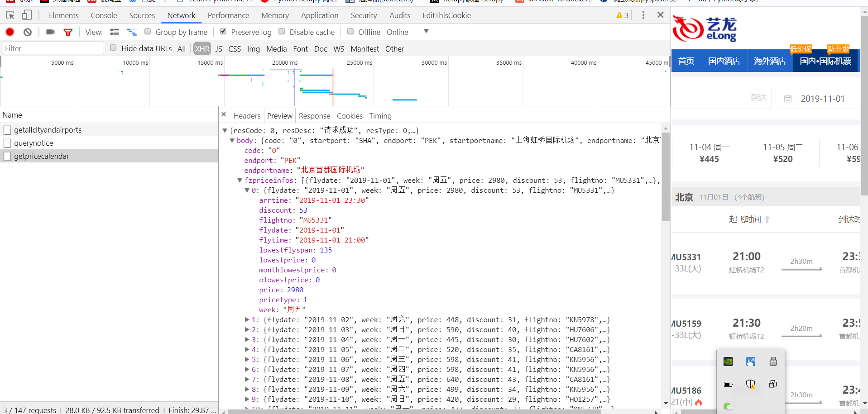Open 国内酒店 navigation link
Image resolution: width=868 pixels, height=414 pixels.
point(724,61)
